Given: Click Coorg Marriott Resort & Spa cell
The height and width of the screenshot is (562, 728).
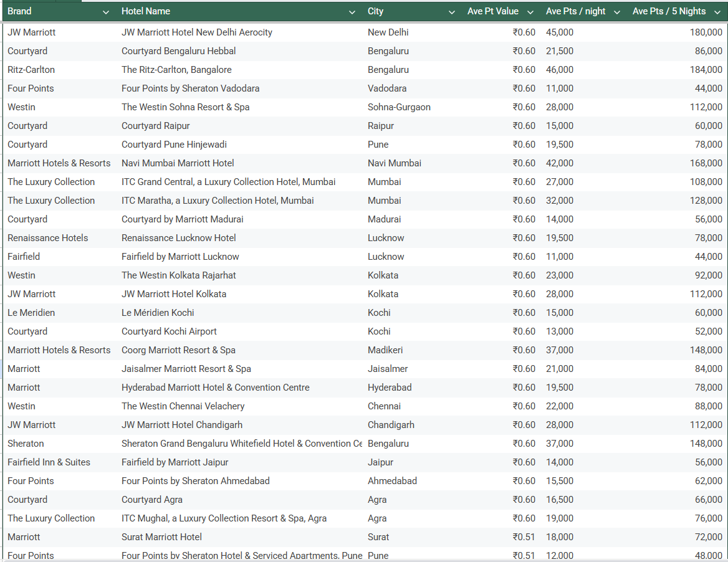Looking at the screenshot, I should tap(239, 350).
